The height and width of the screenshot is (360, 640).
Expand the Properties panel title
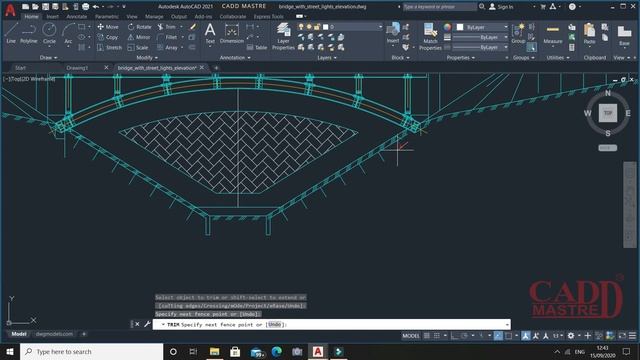point(460,58)
